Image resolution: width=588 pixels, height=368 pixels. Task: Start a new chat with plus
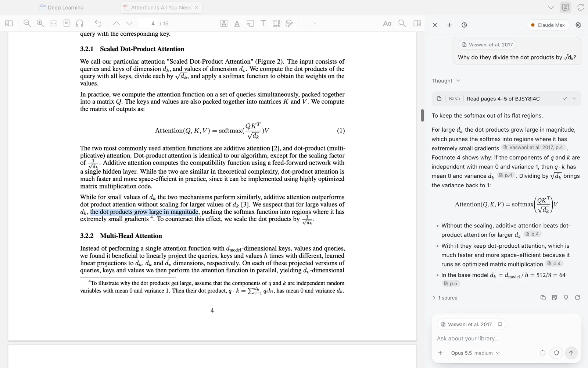[449, 25]
